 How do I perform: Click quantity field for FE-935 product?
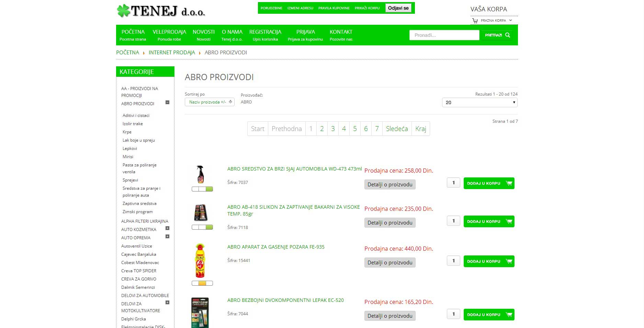[453, 261]
